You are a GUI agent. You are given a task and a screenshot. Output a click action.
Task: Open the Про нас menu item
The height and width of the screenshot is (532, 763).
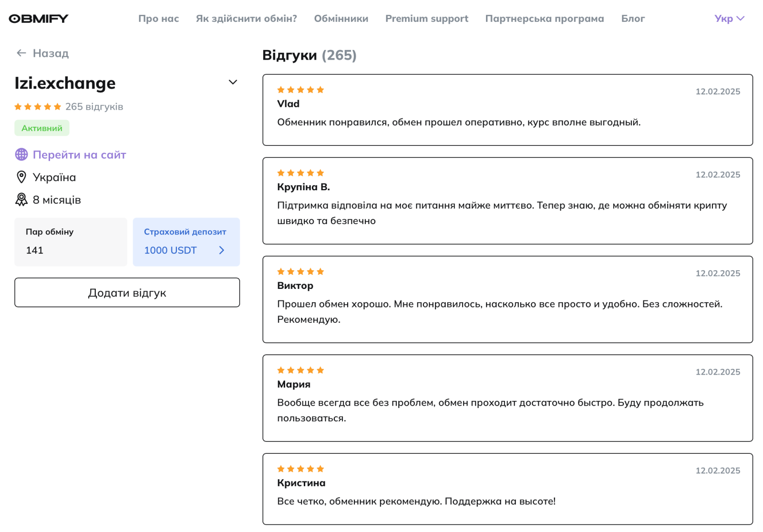(x=159, y=19)
